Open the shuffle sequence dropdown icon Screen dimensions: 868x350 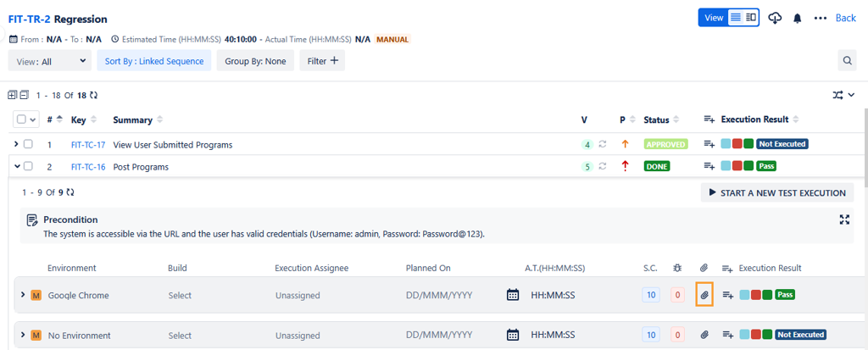coord(844,95)
